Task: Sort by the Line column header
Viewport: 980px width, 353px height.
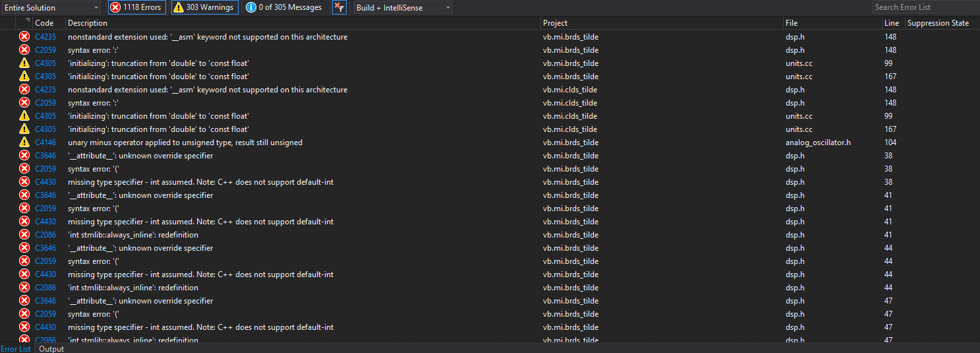Action: tap(893, 23)
